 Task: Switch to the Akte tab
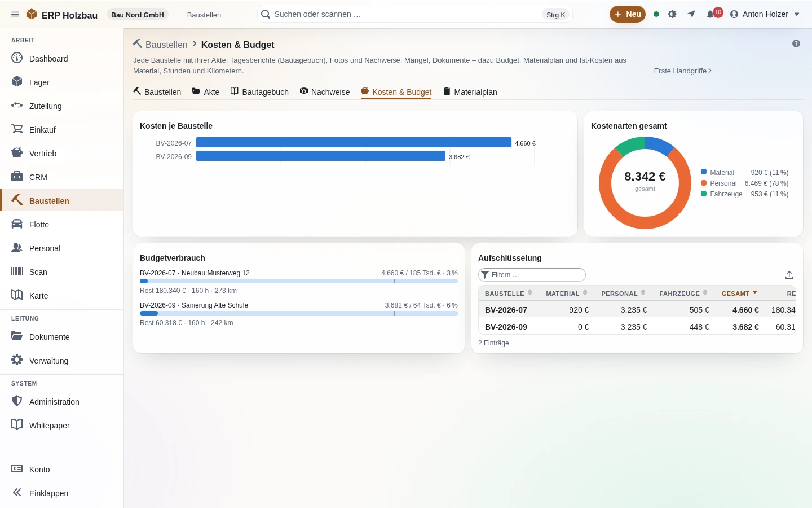[x=206, y=92]
